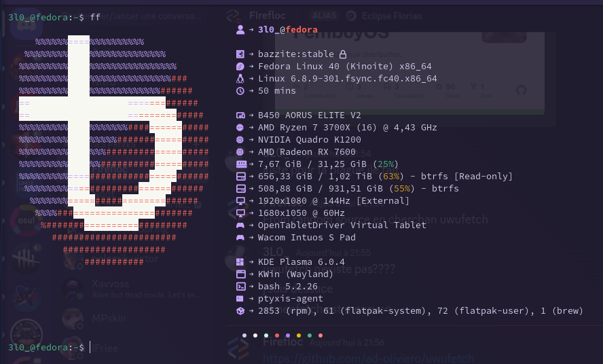Click the disk icon beside 508,88 GiB line
This screenshot has height=364, width=603.
241,189
